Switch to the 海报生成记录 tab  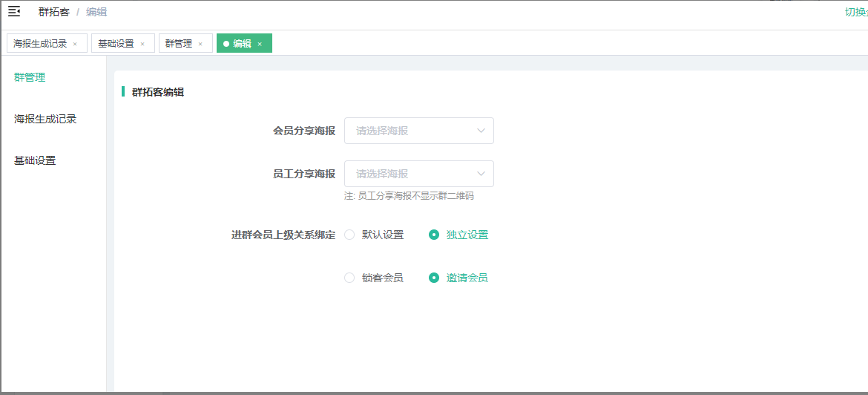[x=41, y=44]
